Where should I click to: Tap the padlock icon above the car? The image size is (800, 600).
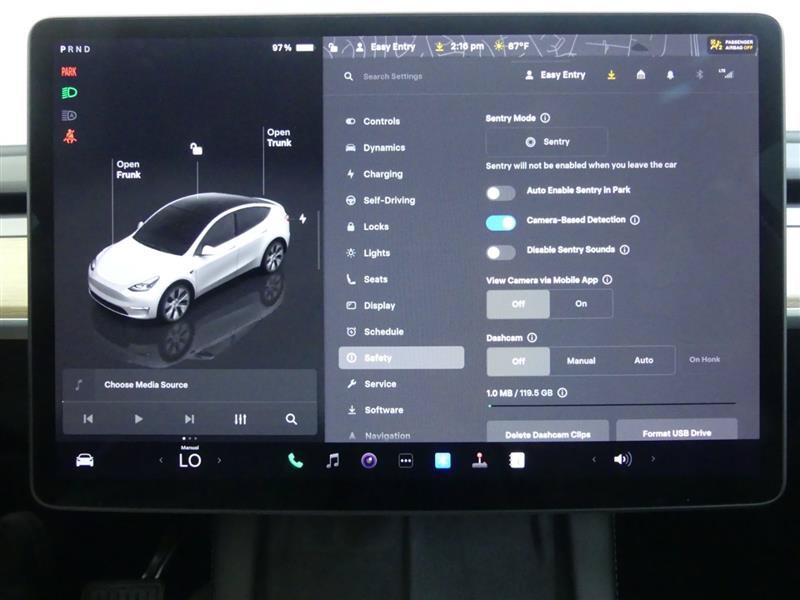(x=196, y=148)
